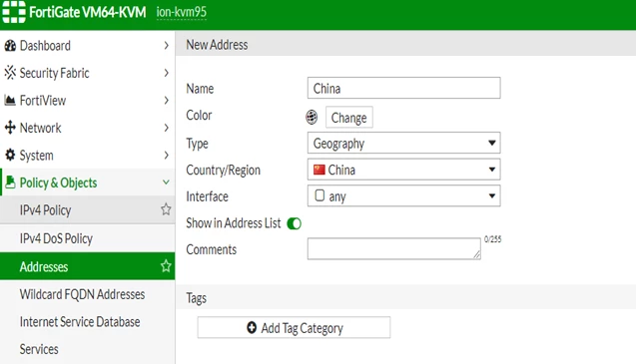Favorite the IPv4 Policy star
Viewport: 636px width, 364px height.
click(x=166, y=209)
